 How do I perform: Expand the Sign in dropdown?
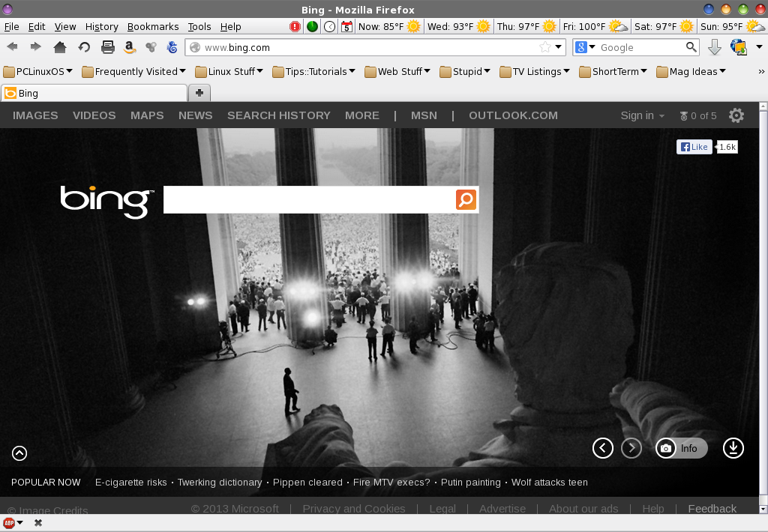pyautogui.click(x=642, y=115)
